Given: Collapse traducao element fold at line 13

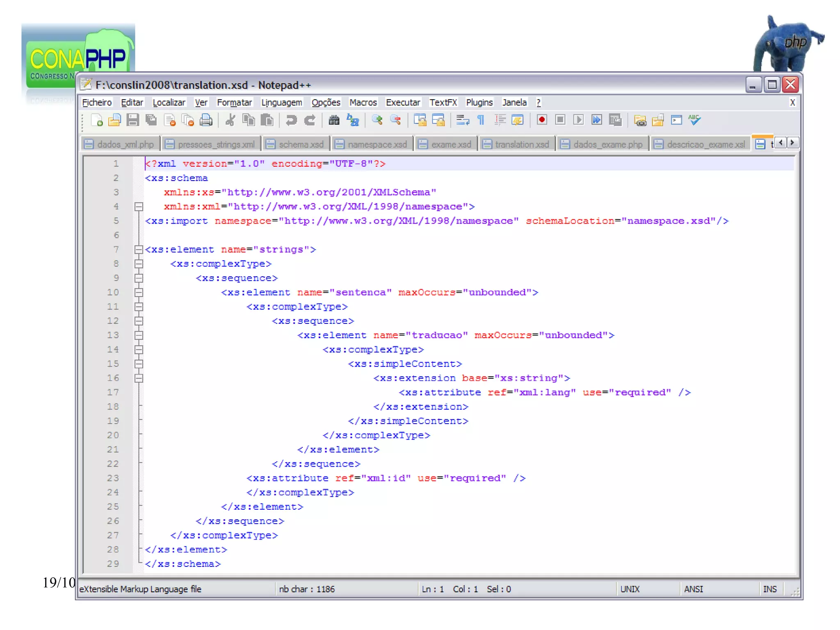Looking at the screenshot, I should pyautogui.click(x=139, y=335).
